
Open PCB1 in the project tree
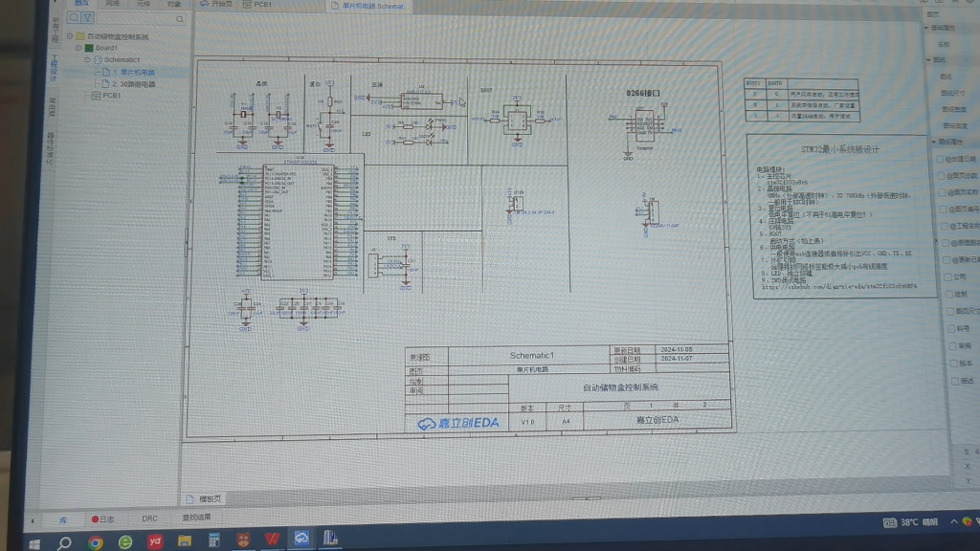click(111, 96)
